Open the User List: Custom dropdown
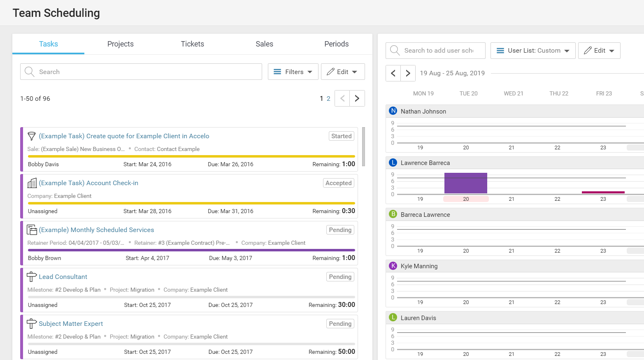 pos(532,51)
